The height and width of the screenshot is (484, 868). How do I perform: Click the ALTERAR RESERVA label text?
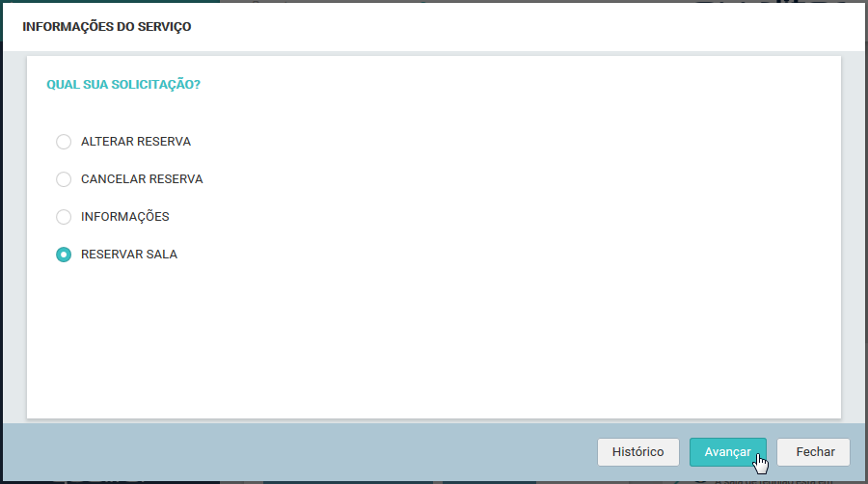[x=136, y=142]
